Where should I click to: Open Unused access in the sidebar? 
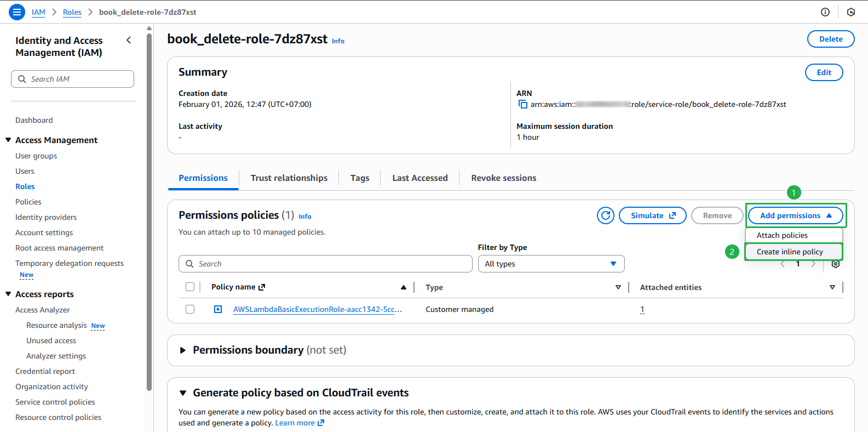point(51,340)
